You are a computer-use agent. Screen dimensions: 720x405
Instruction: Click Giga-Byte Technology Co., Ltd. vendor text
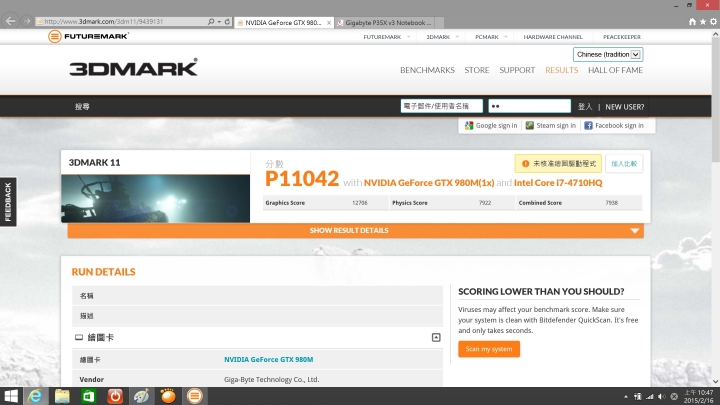[271, 379]
